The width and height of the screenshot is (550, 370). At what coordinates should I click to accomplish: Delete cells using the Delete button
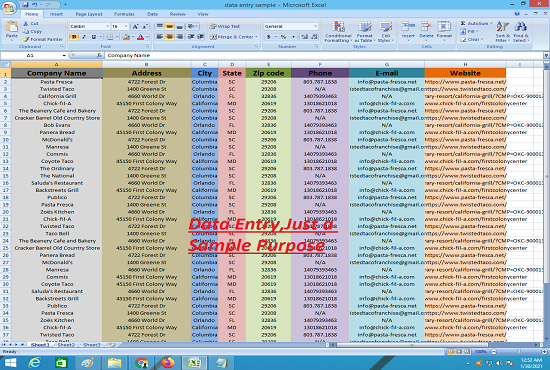426,31
